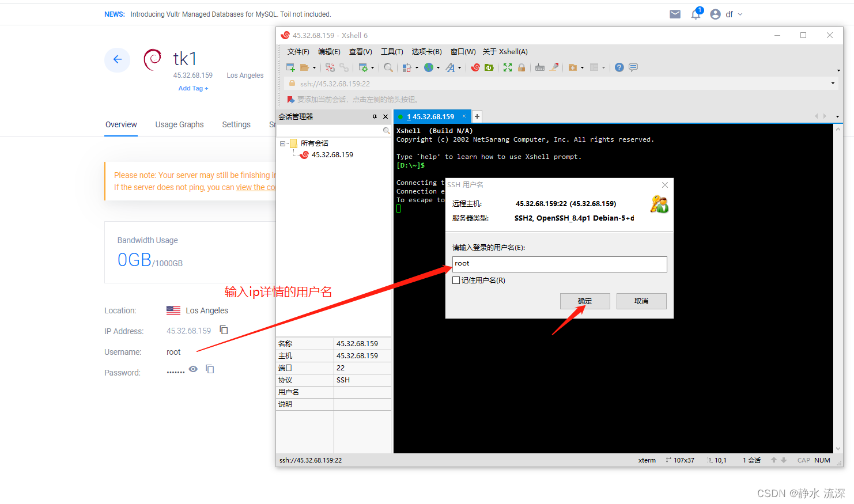The height and width of the screenshot is (504, 854).
Task: Switch to the 1 45.32.68.159 terminal tab
Action: pos(432,117)
